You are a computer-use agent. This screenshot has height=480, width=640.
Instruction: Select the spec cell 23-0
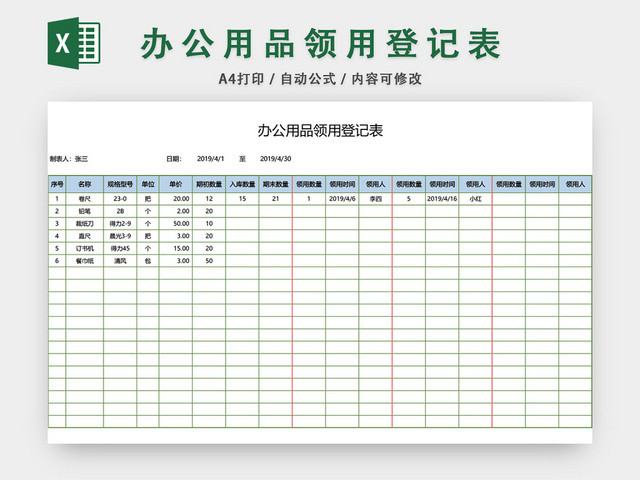[120, 199]
